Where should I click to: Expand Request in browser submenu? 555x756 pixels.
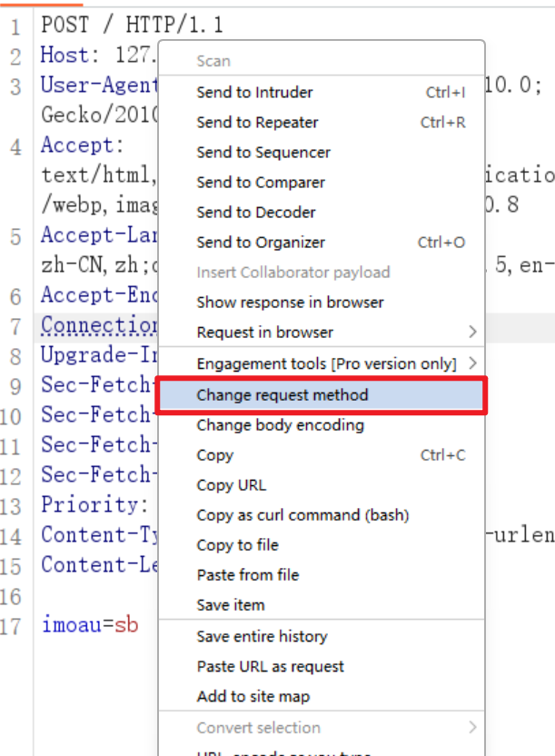(472, 332)
